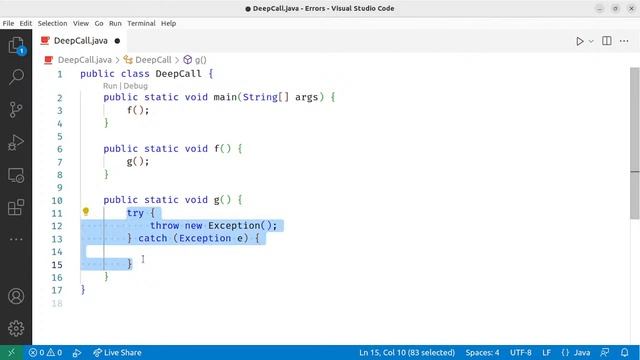640x360 pixels.
Task: Open Source Control view icon
Action: coord(16,109)
